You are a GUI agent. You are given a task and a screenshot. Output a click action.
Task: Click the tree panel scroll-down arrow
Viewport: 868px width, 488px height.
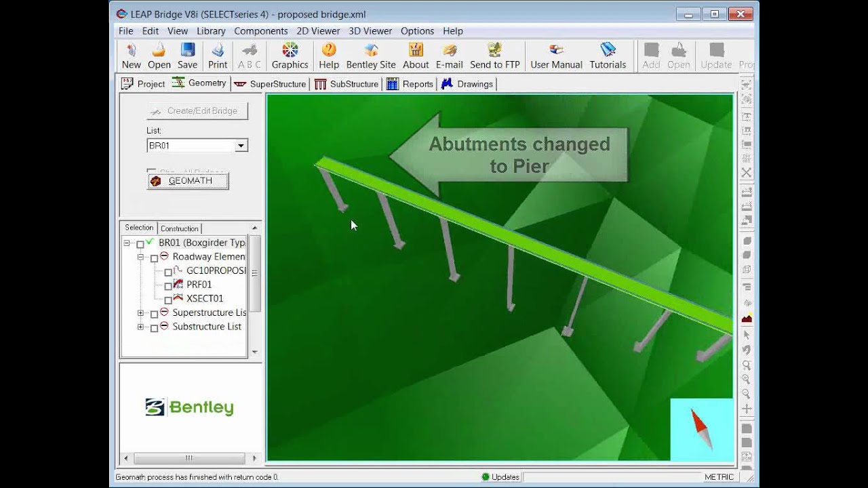pyautogui.click(x=255, y=352)
